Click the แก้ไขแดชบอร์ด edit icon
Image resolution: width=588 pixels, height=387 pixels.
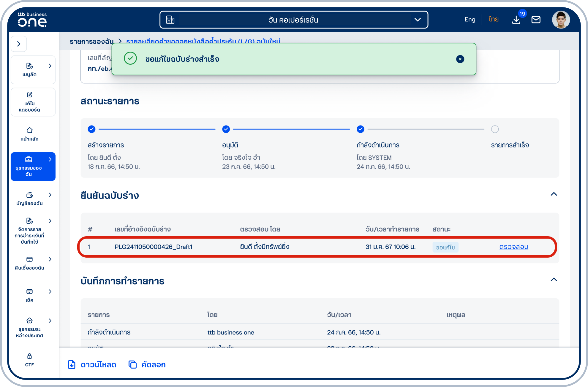(x=30, y=95)
